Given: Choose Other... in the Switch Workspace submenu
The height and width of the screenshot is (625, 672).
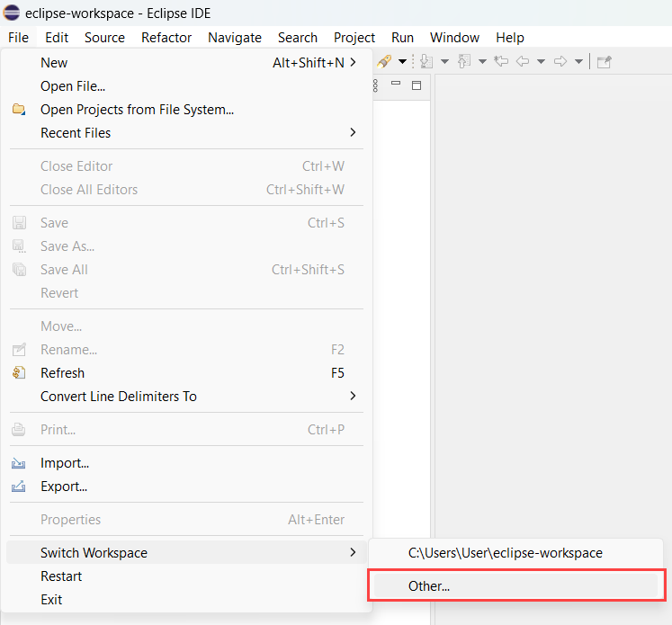Looking at the screenshot, I should 515,585.
